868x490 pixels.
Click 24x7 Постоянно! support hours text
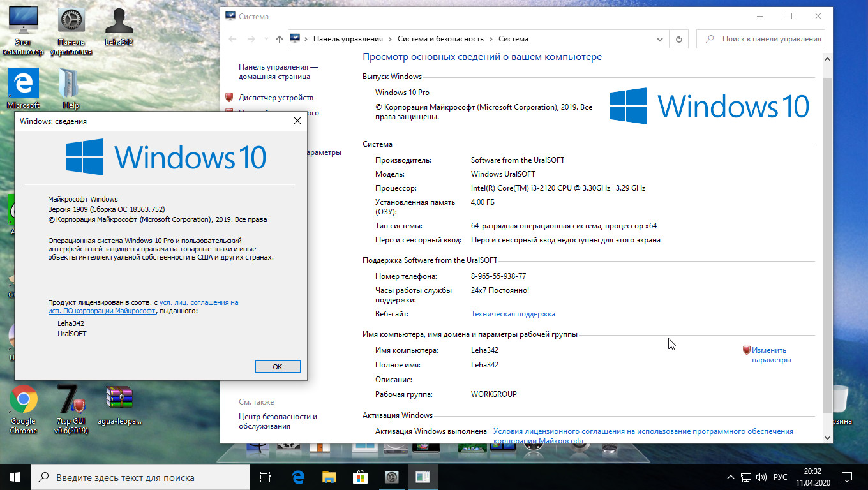coord(500,290)
